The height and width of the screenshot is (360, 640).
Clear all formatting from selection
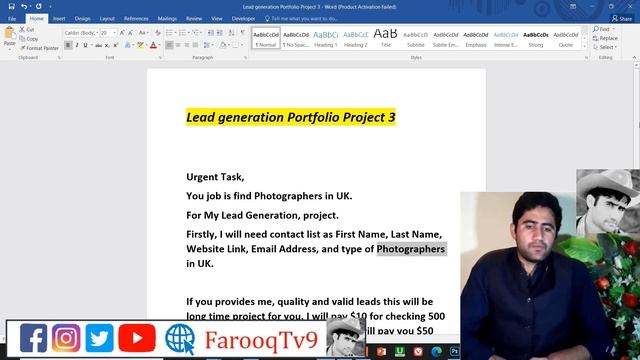tap(158, 33)
